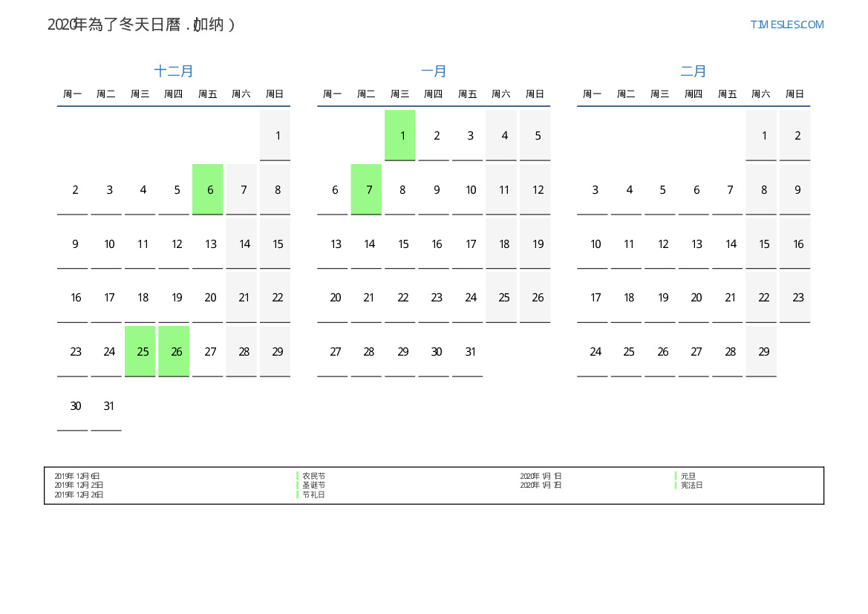Select January 31 in 一月
This screenshot has height=614, width=868.
[x=467, y=352]
